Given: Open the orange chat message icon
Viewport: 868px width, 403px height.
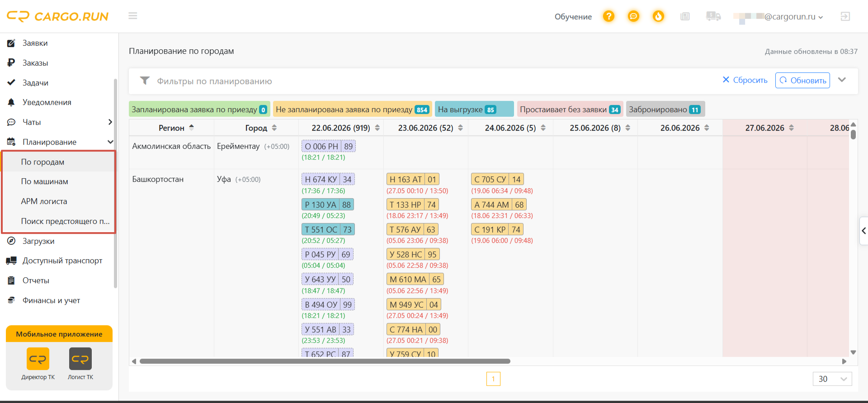Looking at the screenshot, I should click(x=634, y=16).
